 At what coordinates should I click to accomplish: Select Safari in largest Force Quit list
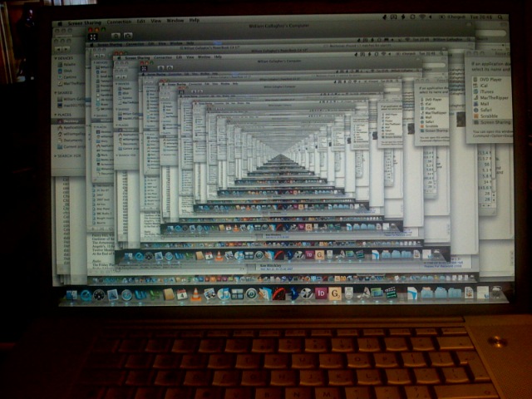point(483,110)
